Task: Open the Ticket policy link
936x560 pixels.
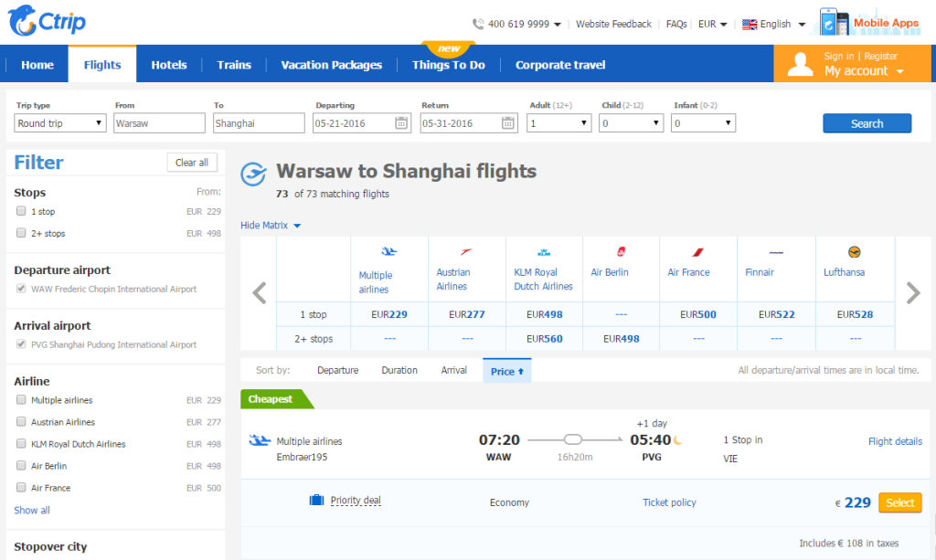Action: [669, 502]
